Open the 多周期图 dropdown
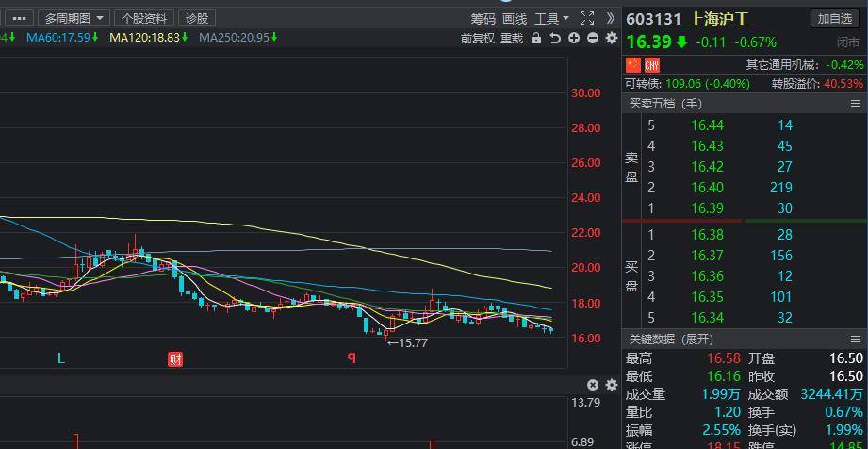The height and width of the screenshot is (449, 868). tap(74, 18)
